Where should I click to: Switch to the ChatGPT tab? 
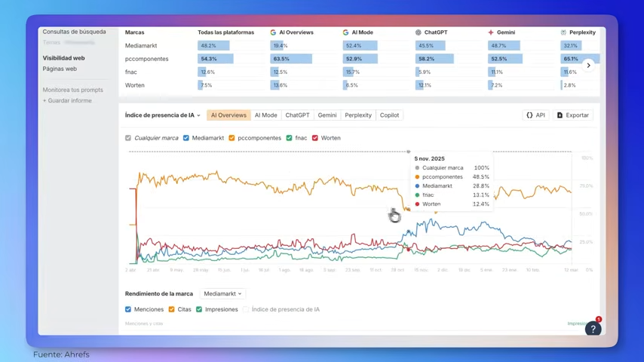297,115
